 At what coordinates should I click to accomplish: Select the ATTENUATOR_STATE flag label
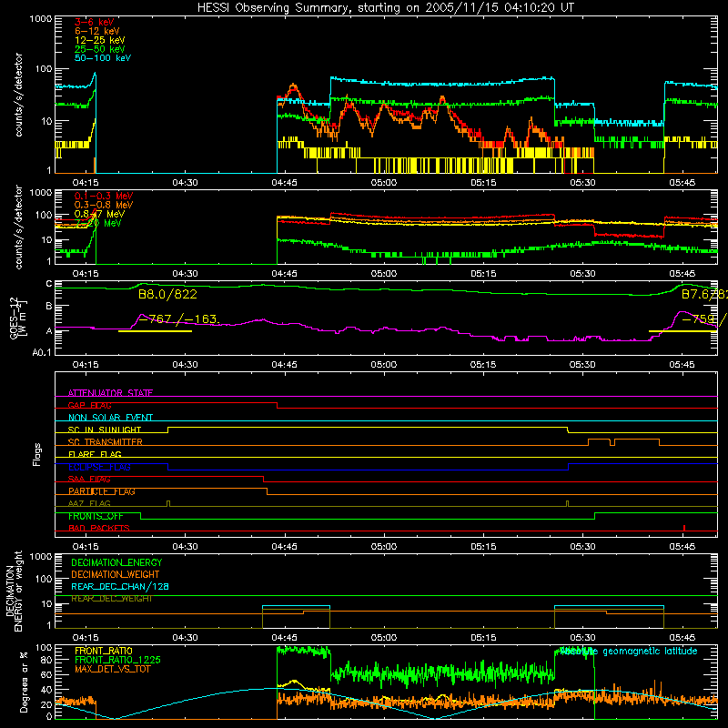point(110,393)
